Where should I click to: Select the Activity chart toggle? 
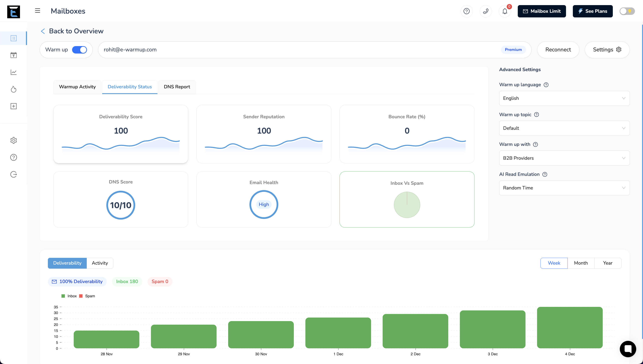(x=100, y=263)
